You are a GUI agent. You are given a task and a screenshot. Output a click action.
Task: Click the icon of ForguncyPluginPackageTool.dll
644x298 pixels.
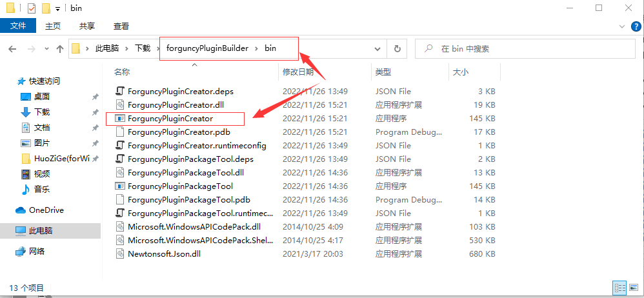tap(120, 172)
